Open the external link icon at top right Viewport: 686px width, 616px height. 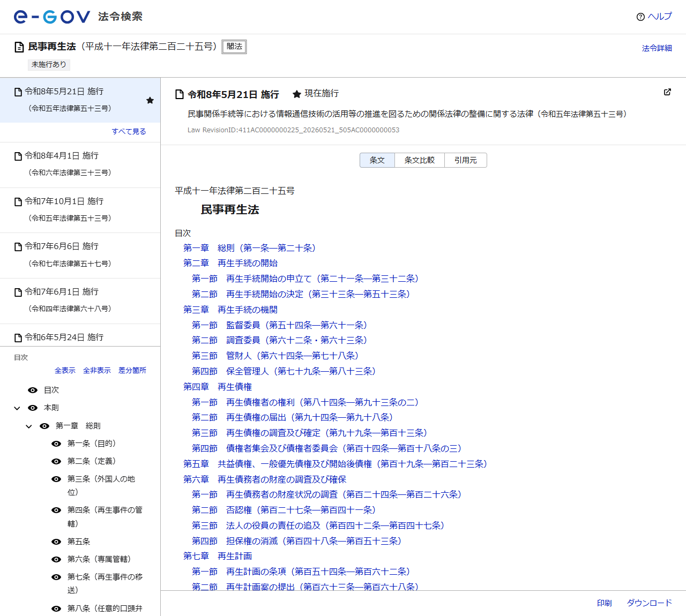[x=667, y=92]
